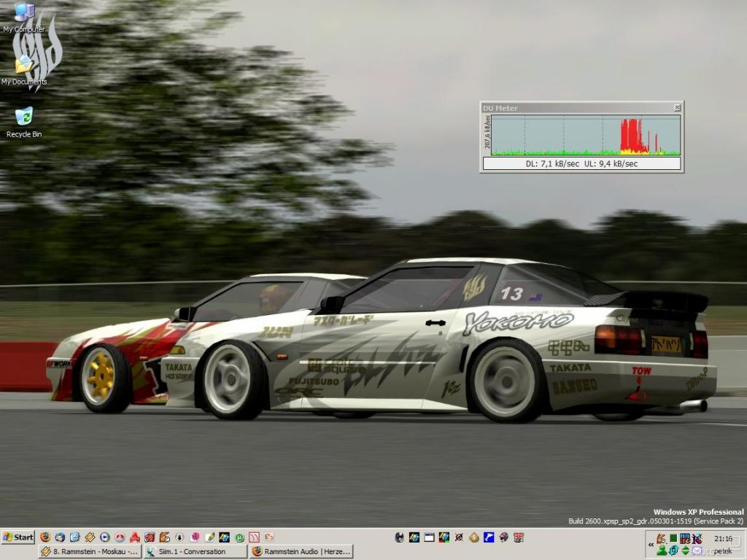Viewport: 747px width, 560px height.
Task: Click the blue dolphin icon on the taskbar
Action: point(489,537)
